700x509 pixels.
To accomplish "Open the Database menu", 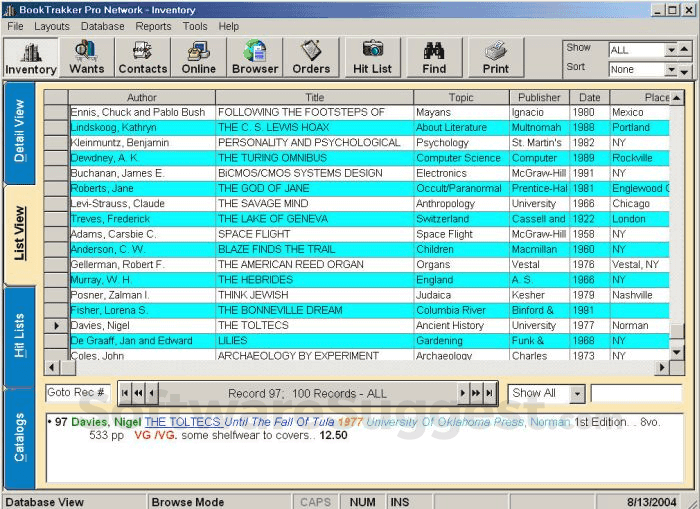I will [103, 26].
